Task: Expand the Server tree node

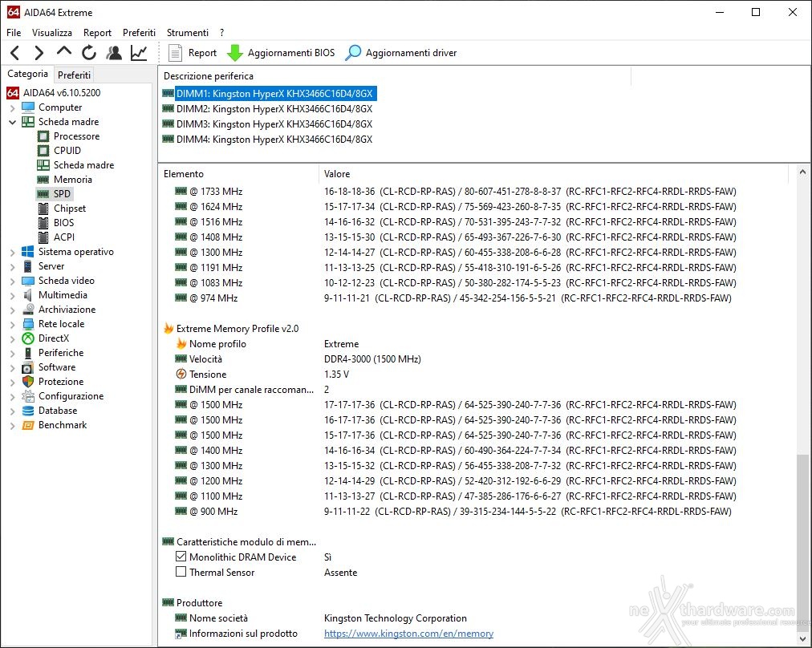Action: tap(12, 266)
